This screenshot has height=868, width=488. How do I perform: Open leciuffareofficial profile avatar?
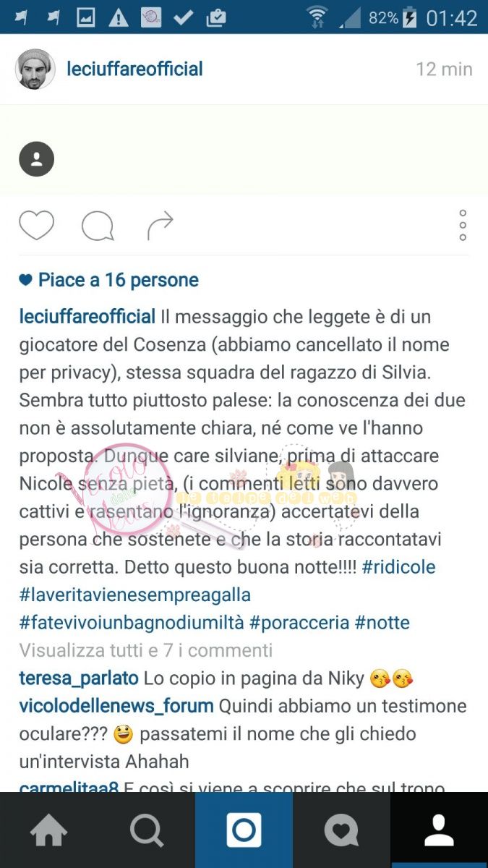coord(35,69)
